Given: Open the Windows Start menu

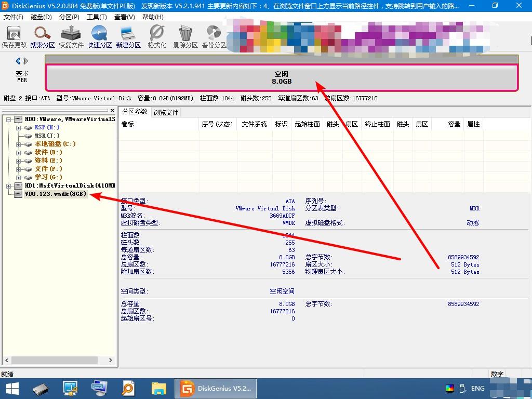Looking at the screenshot, I should [12, 388].
